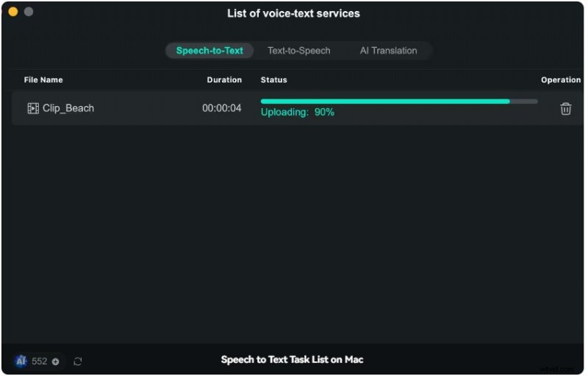Switch to the Text-to-Speech tab
This screenshot has width=588, height=376.
[298, 51]
